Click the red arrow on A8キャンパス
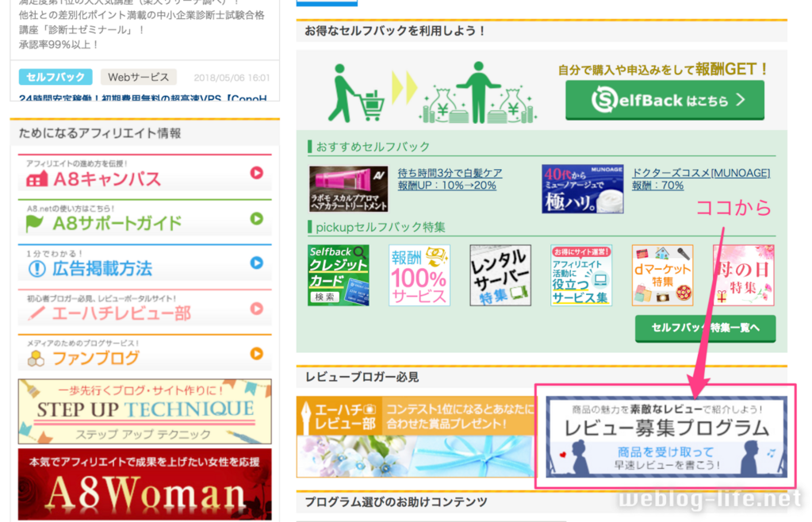The height and width of the screenshot is (522, 812). (x=256, y=173)
